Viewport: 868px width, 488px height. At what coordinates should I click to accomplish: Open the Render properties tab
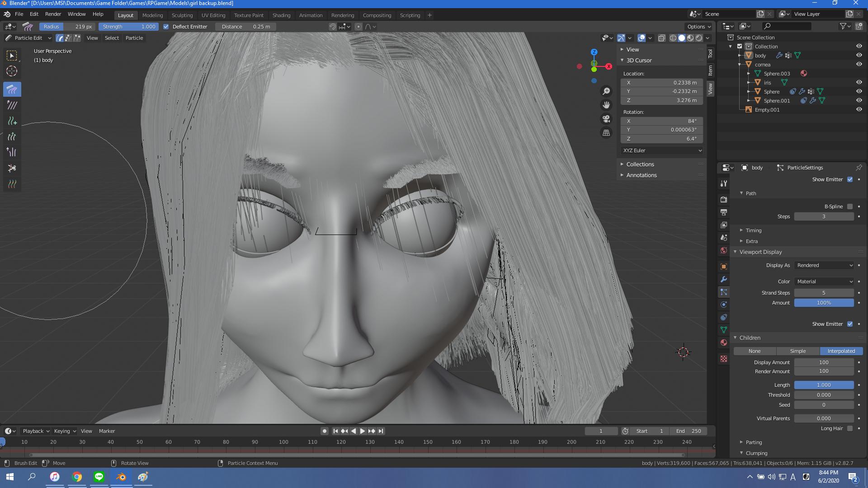tap(724, 199)
